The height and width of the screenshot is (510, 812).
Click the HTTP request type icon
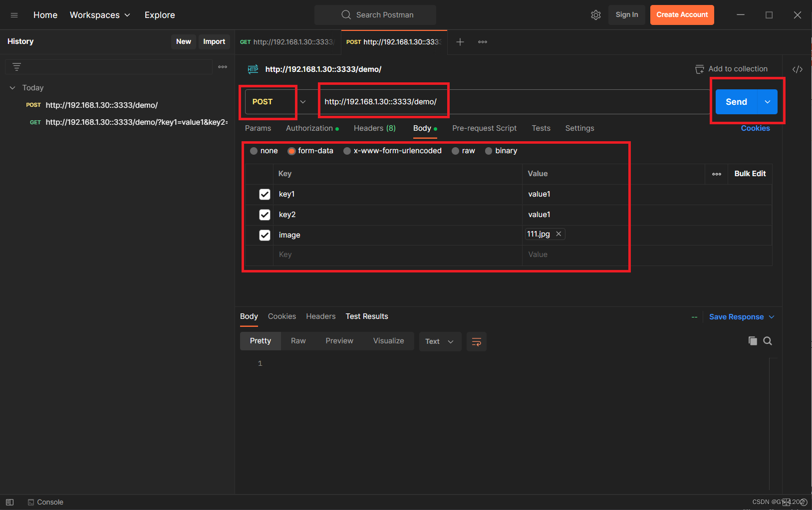pos(253,69)
